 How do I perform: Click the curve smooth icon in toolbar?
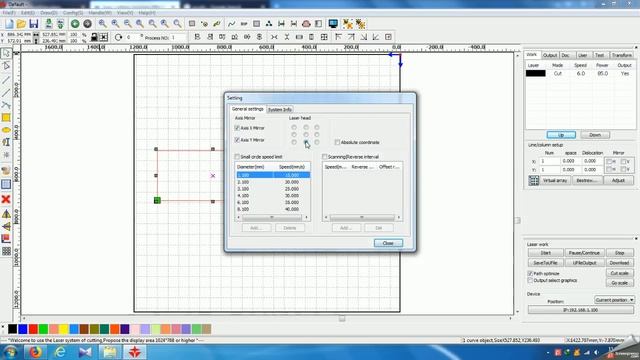[x=231, y=24]
